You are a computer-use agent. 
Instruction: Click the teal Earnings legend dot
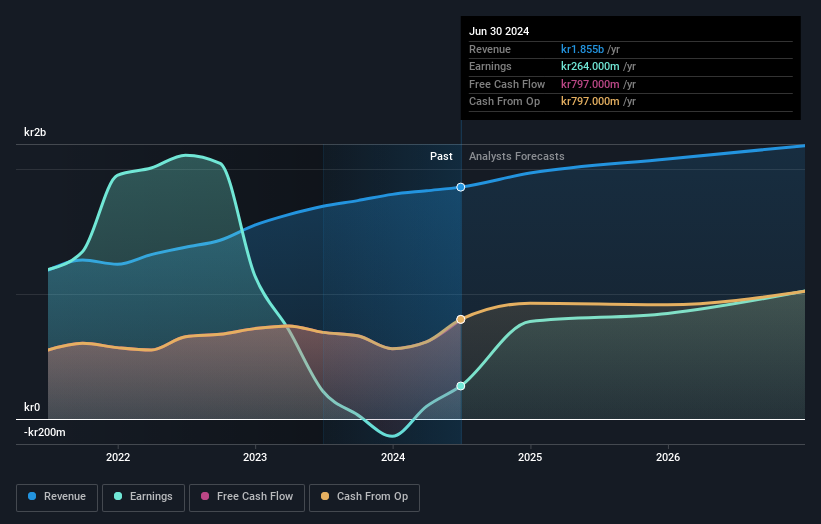118,496
